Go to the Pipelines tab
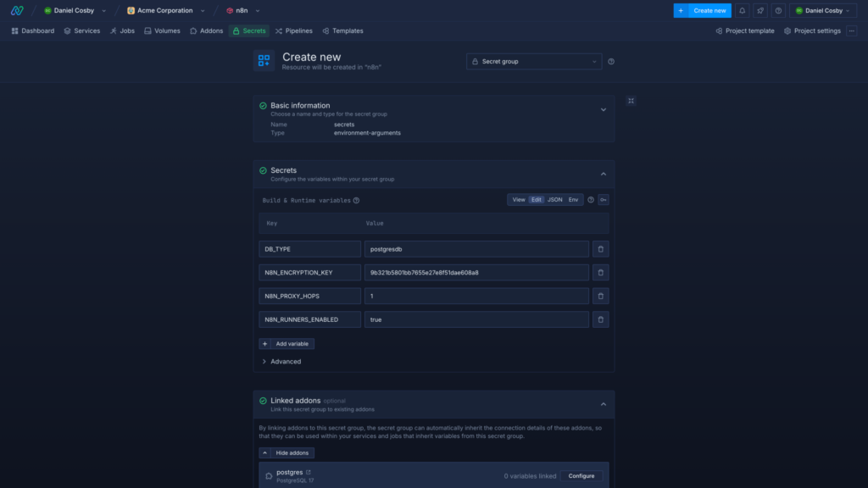The height and width of the screenshot is (488, 868). (x=293, y=30)
